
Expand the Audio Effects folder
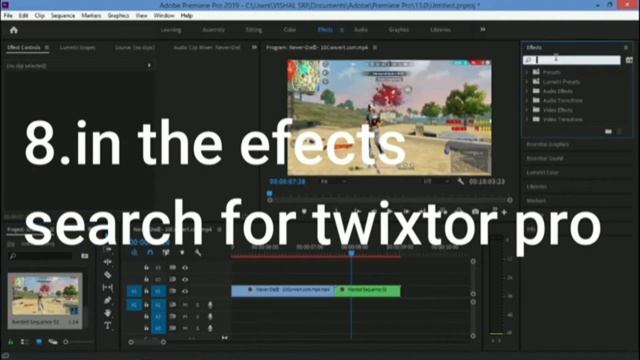tap(527, 91)
